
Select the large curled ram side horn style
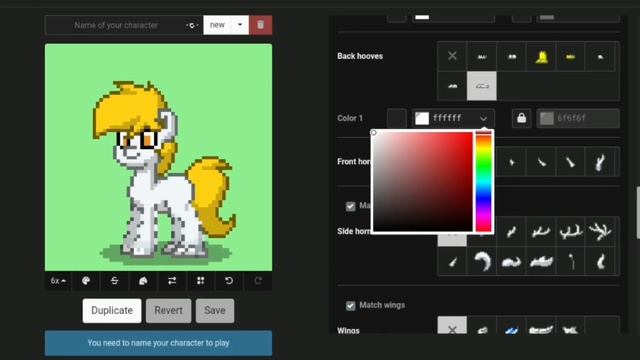click(x=482, y=262)
